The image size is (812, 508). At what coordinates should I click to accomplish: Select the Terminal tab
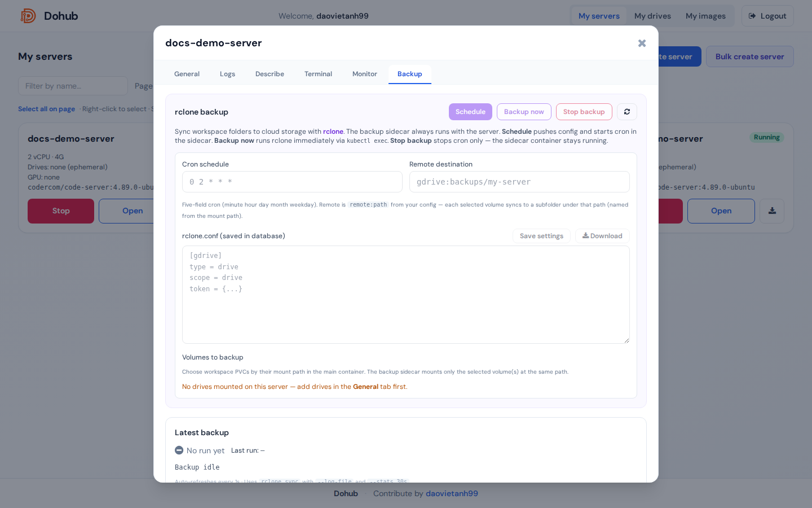pyautogui.click(x=318, y=74)
